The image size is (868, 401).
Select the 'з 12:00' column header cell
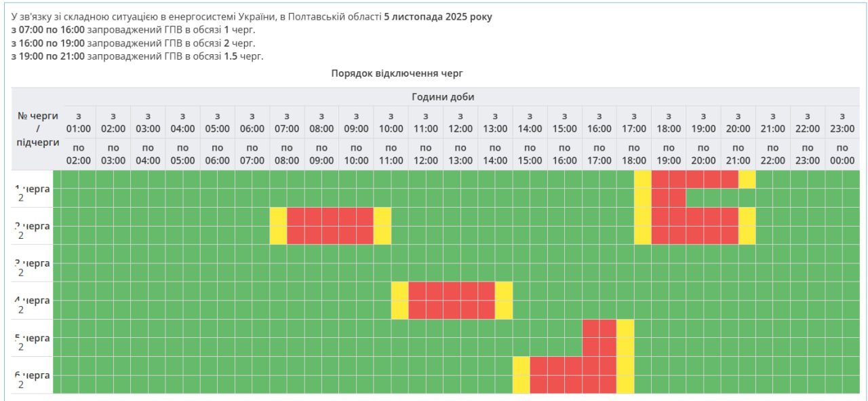point(460,122)
